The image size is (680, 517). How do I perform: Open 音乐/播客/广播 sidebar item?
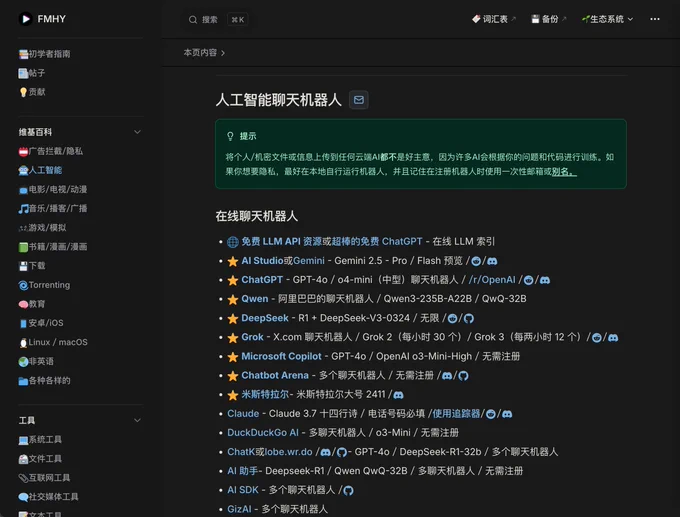pyautogui.click(x=52, y=208)
